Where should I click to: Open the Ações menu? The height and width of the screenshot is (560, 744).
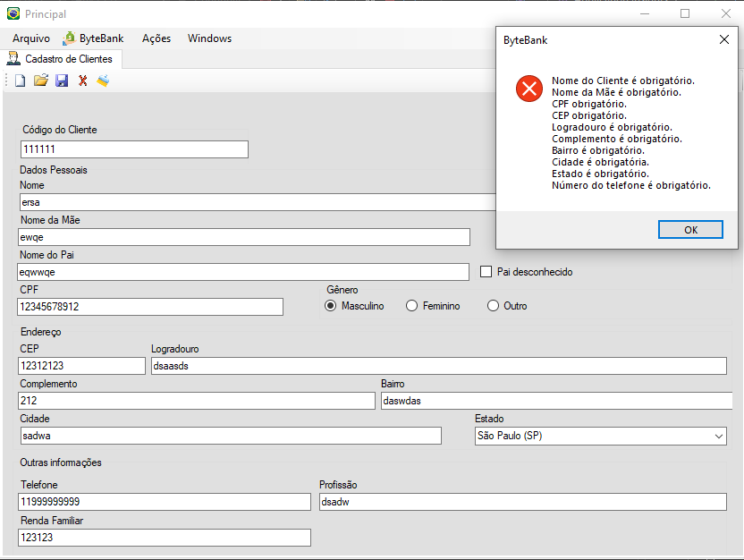[x=156, y=38]
